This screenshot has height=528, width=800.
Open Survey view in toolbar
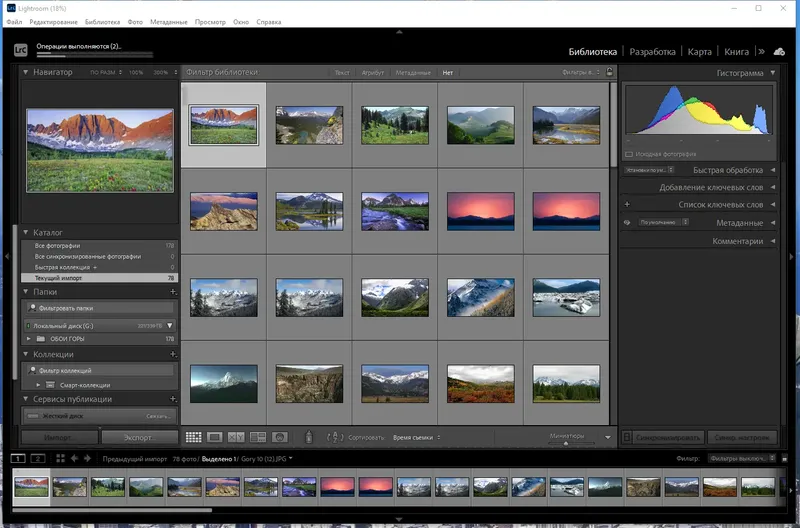pyautogui.click(x=258, y=437)
